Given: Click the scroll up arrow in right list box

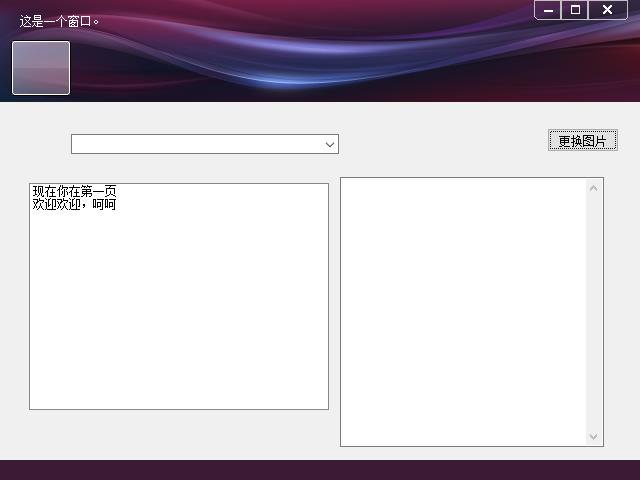Looking at the screenshot, I should pos(594,188).
